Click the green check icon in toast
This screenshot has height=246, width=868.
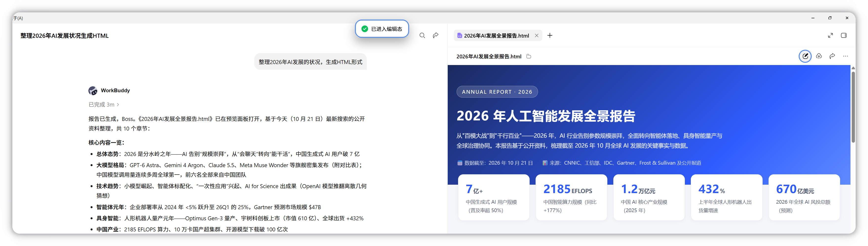click(365, 29)
